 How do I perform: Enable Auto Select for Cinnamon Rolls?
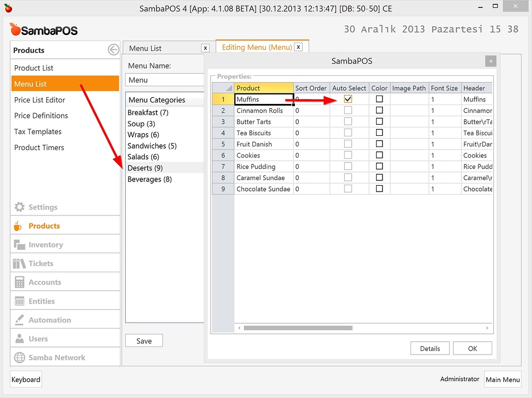pos(348,110)
